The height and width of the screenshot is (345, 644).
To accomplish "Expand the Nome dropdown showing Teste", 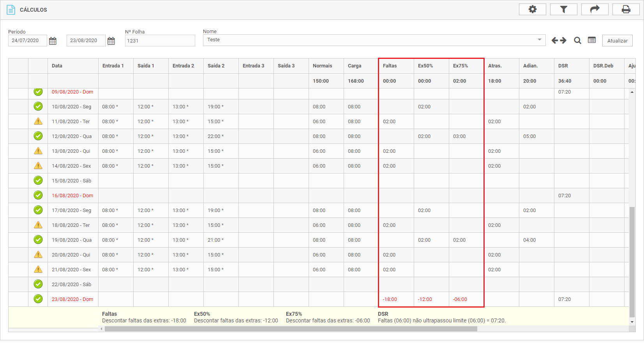I will [x=539, y=40].
